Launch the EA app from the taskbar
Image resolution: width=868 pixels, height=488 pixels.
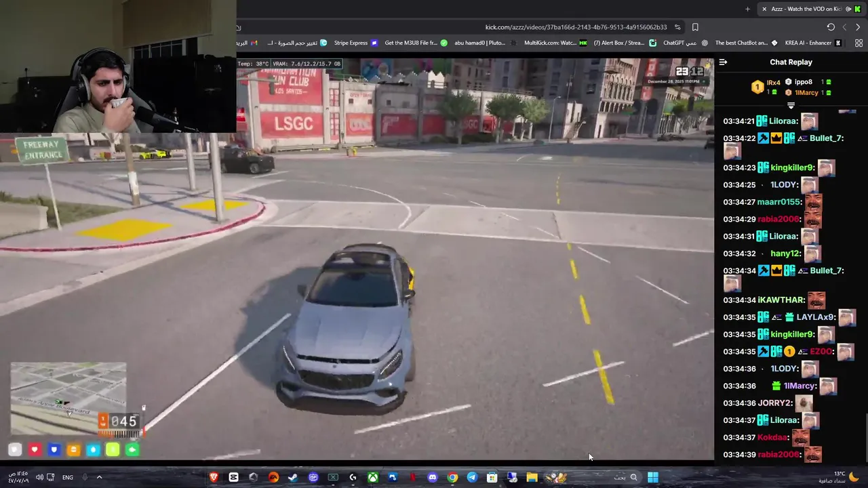pos(273,477)
